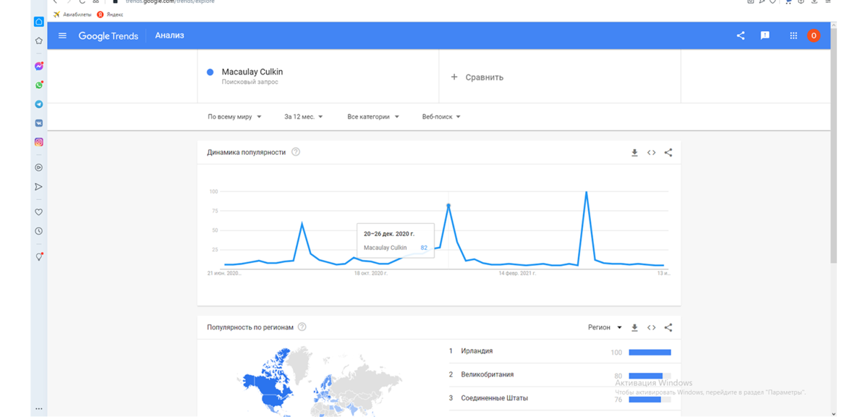Open the sidebar flow arrow icon
868x417 pixels.
(x=39, y=187)
